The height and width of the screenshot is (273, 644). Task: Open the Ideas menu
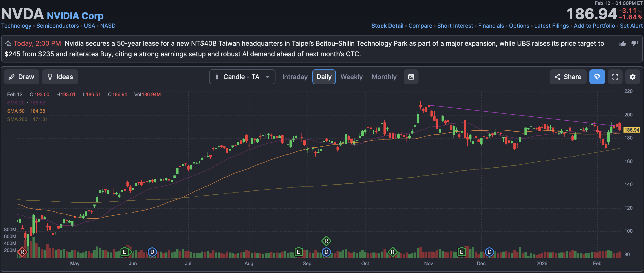60,77
